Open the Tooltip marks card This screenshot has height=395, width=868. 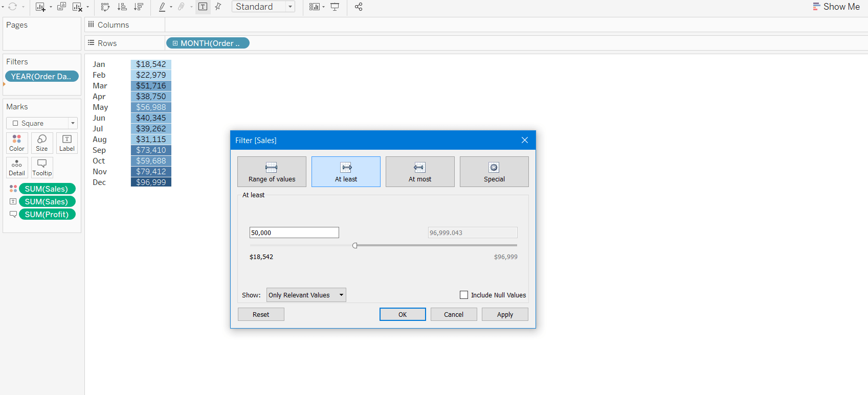pos(42,167)
